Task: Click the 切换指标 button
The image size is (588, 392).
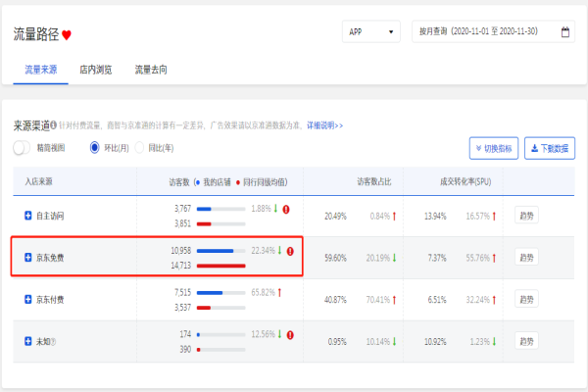Action: point(494,148)
